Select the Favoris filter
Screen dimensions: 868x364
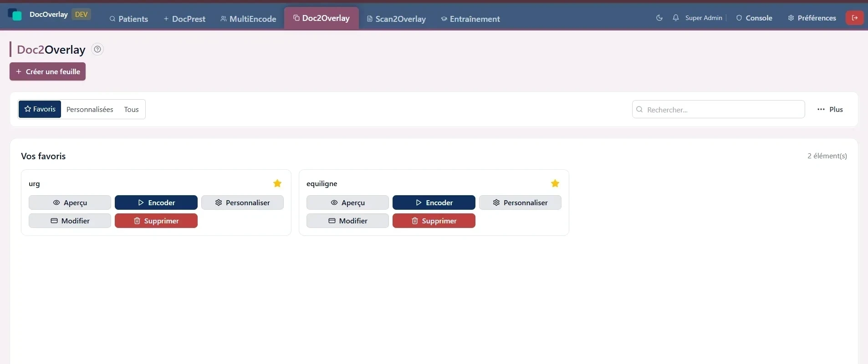pyautogui.click(x=40, y=109)
